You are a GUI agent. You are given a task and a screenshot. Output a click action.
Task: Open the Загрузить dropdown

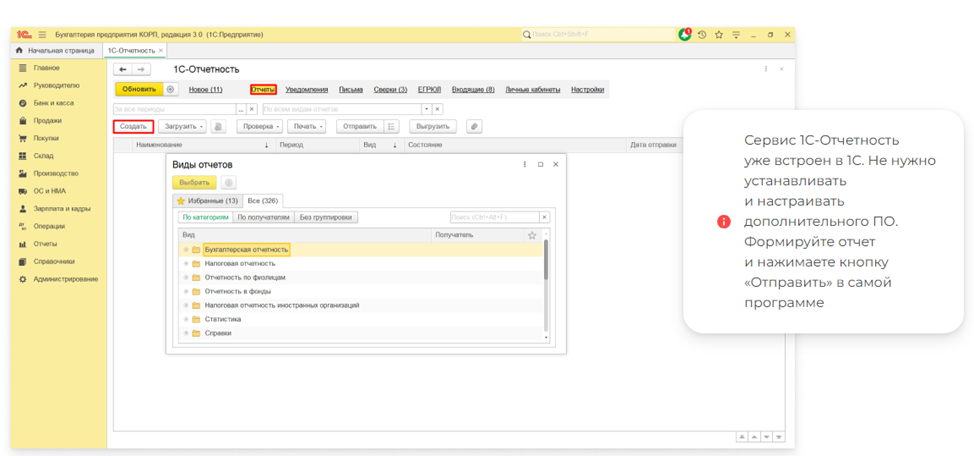182,126
